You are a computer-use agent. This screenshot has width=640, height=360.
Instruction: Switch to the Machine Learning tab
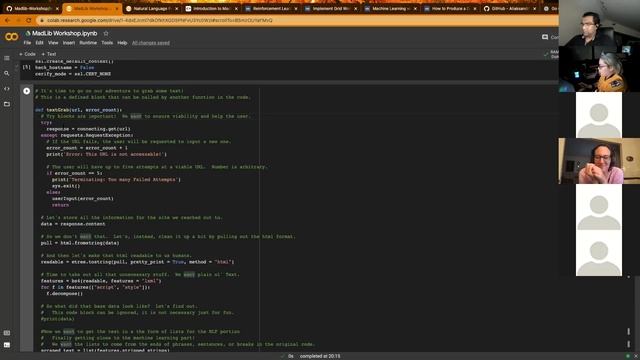(x=390, y=9)
